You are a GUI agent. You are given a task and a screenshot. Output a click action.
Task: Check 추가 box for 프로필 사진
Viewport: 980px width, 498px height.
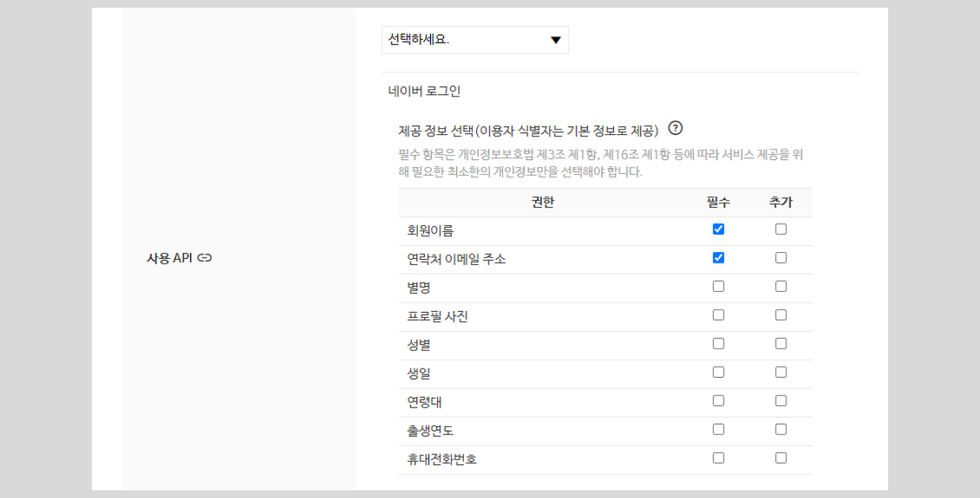[x=781, y=315]
